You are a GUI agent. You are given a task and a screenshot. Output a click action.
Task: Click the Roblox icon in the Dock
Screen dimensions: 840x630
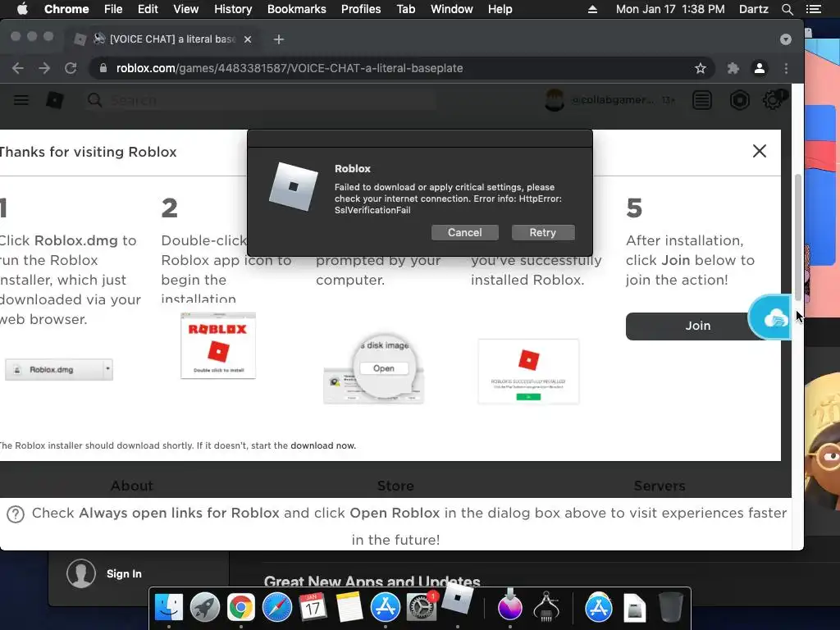coord(457,598)
